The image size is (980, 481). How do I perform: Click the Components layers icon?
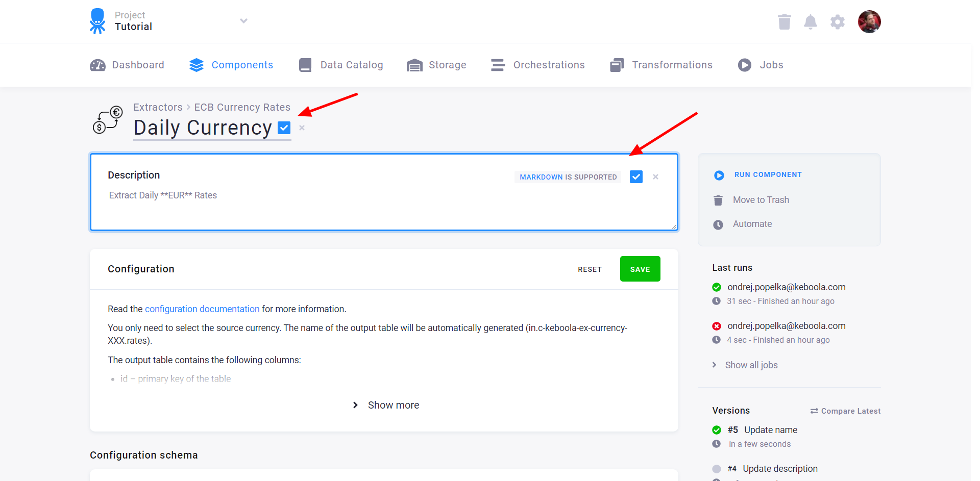[x=197, y=65]
